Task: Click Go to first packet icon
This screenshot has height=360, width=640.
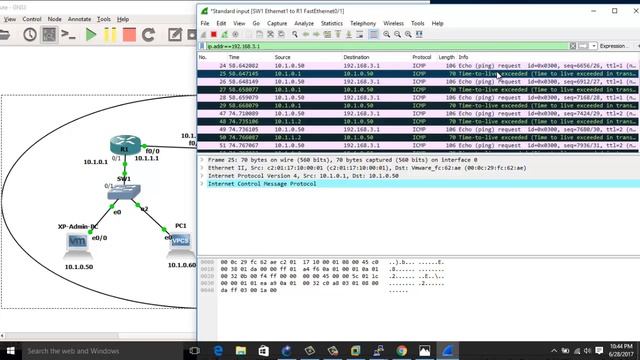Action: coord(338,35)
